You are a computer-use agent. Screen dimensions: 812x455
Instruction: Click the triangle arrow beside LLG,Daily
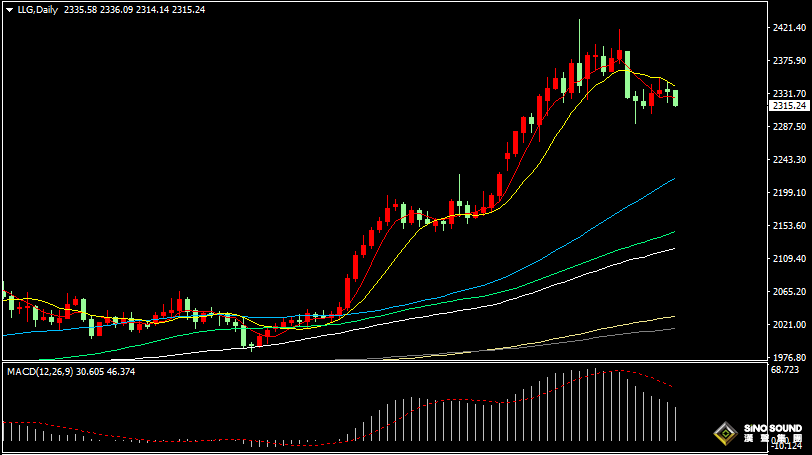click(x=9, y=9)
